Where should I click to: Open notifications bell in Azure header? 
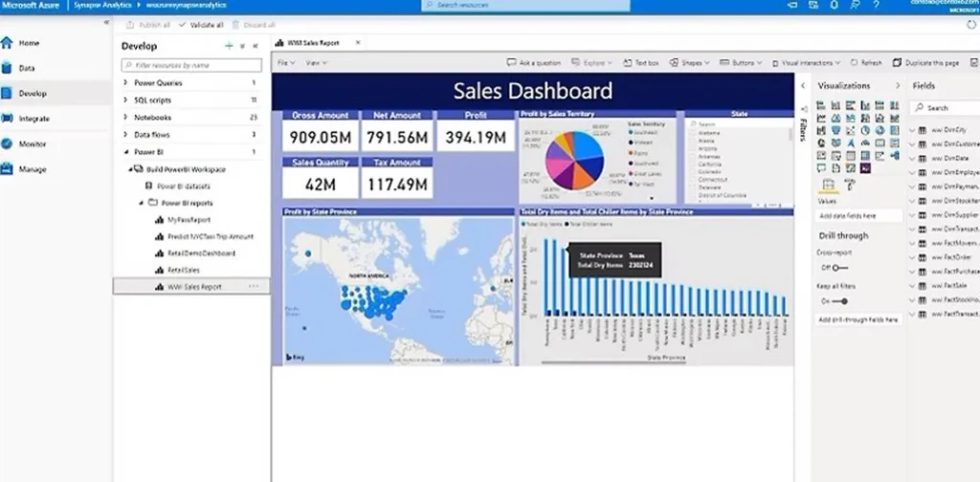pyautogui.click(x=834, y=5)
